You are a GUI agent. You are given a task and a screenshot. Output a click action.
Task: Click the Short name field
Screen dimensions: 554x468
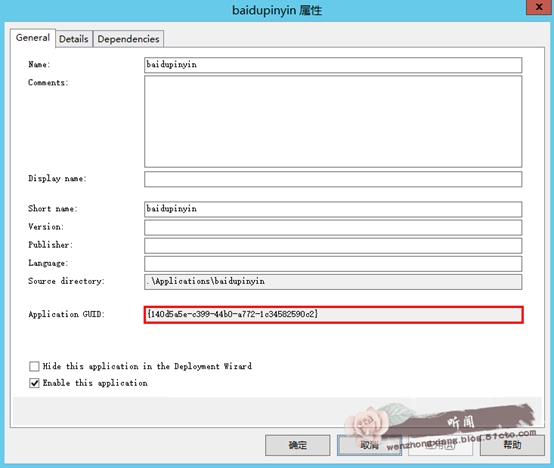333,209
